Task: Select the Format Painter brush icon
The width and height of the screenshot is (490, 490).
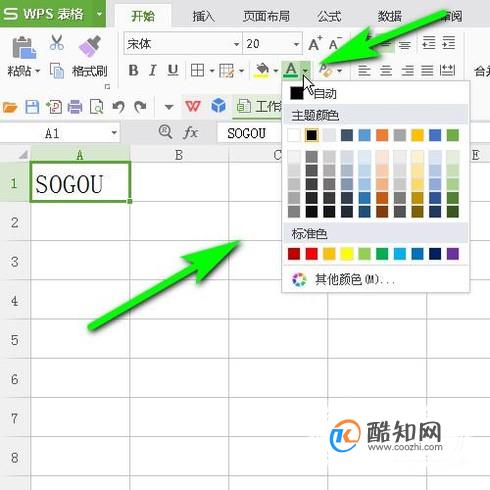Action: pyautogui.click(x=90, y=46)
